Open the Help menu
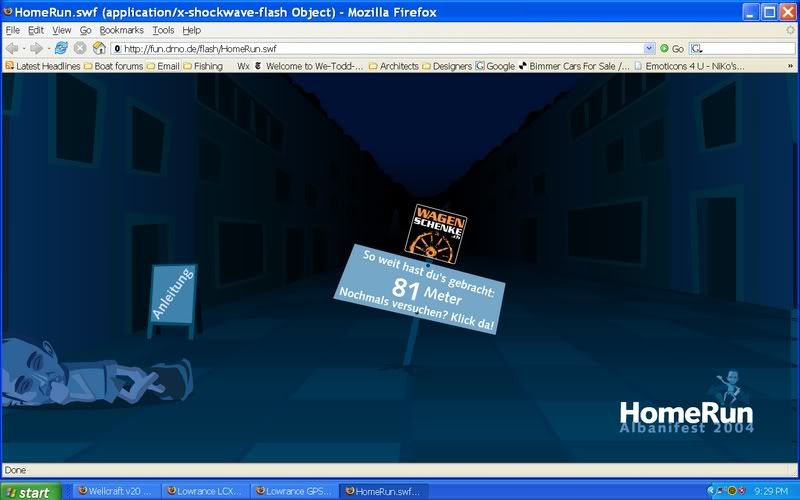 pos(192,30)
